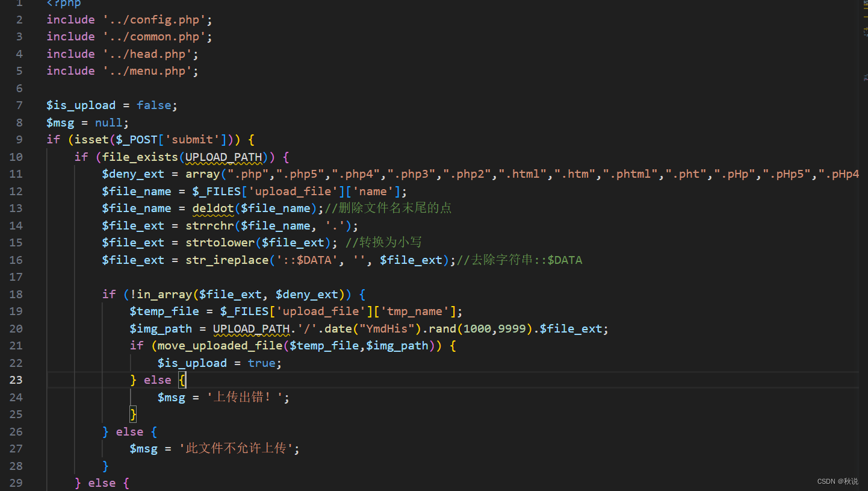This screenshot has width=868, height=491.
Task: Click the else keyword on line 29
Action: click(102, 483)
